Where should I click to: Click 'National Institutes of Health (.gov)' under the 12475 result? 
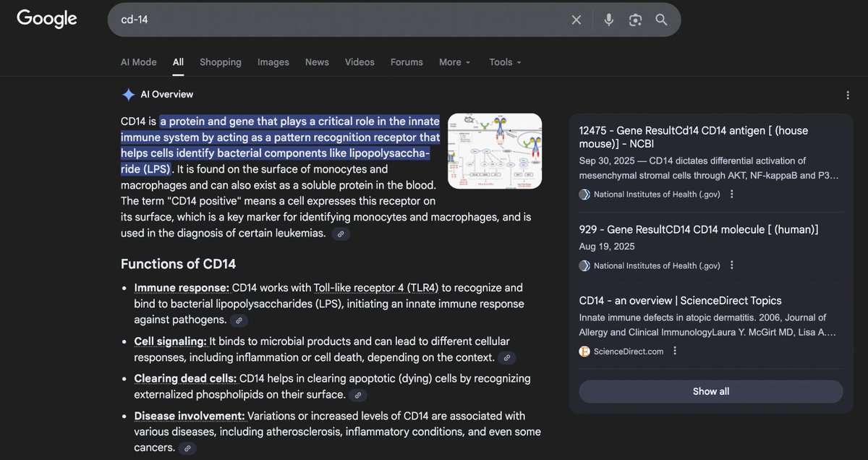[657, 194]
